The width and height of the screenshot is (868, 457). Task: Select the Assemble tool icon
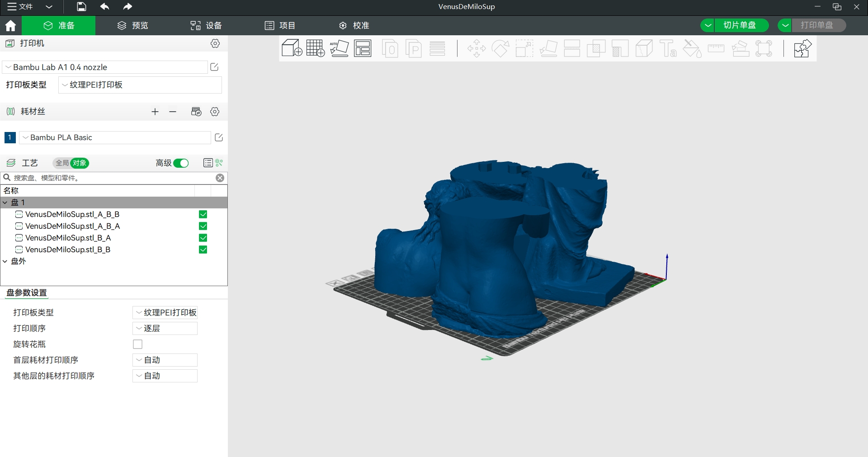pyautogui.click(x=741, y=48)
